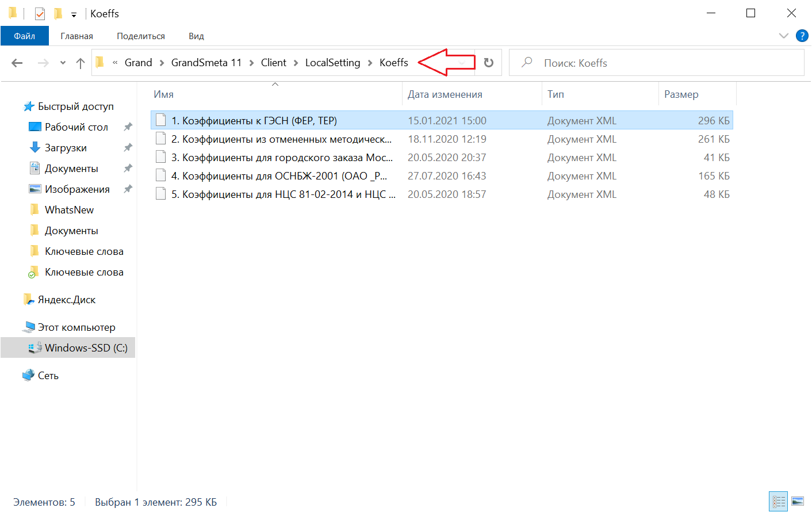The height and width of the screenshot is (512, 812).
Task: Click the New folder icon in the title bar
Action: pyautogui.click(x=58, y=13)
